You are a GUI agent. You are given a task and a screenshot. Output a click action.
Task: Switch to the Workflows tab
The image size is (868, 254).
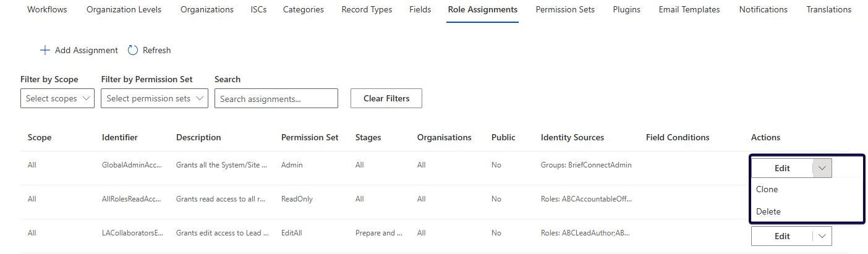coord(47,9)
